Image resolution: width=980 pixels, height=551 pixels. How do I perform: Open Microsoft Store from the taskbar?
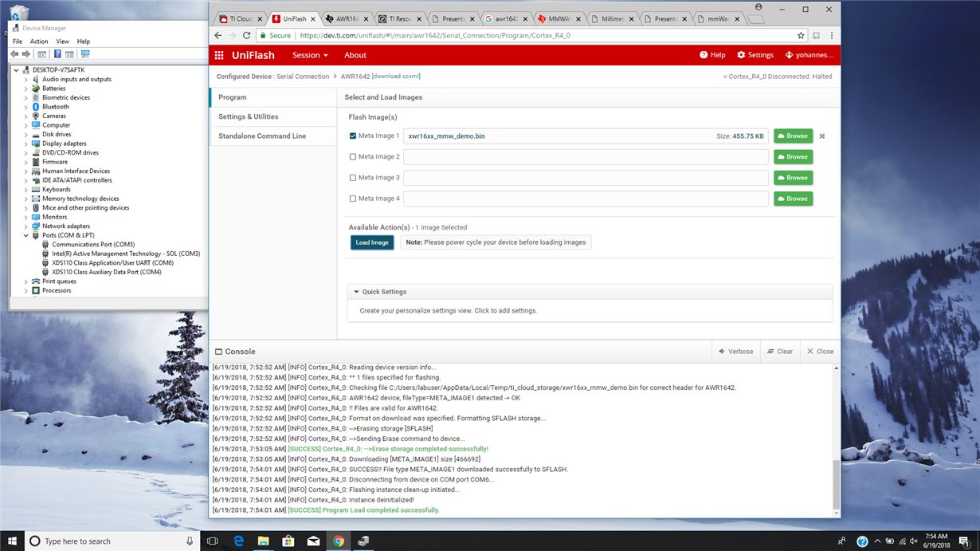(x=288, y=541)
